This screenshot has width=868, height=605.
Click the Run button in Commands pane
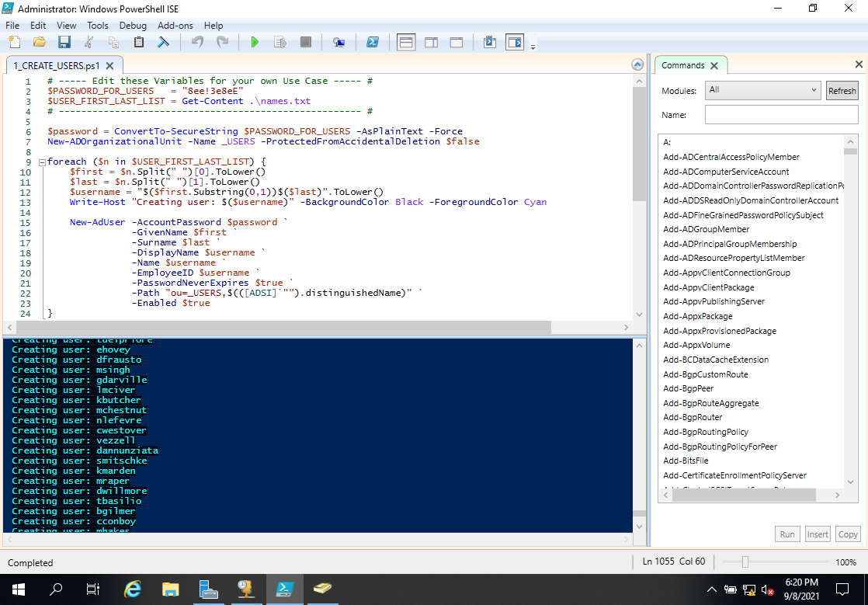click(x=787, y=534)
